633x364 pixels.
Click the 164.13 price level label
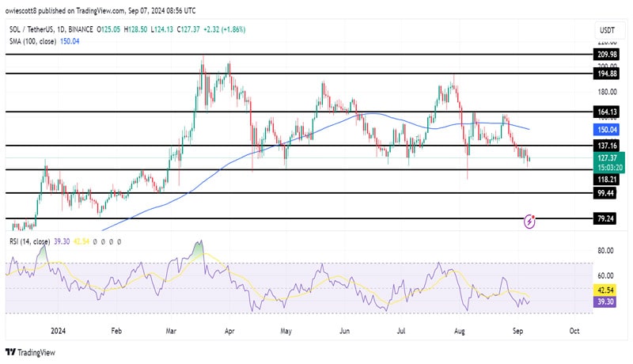click(606, 112)
